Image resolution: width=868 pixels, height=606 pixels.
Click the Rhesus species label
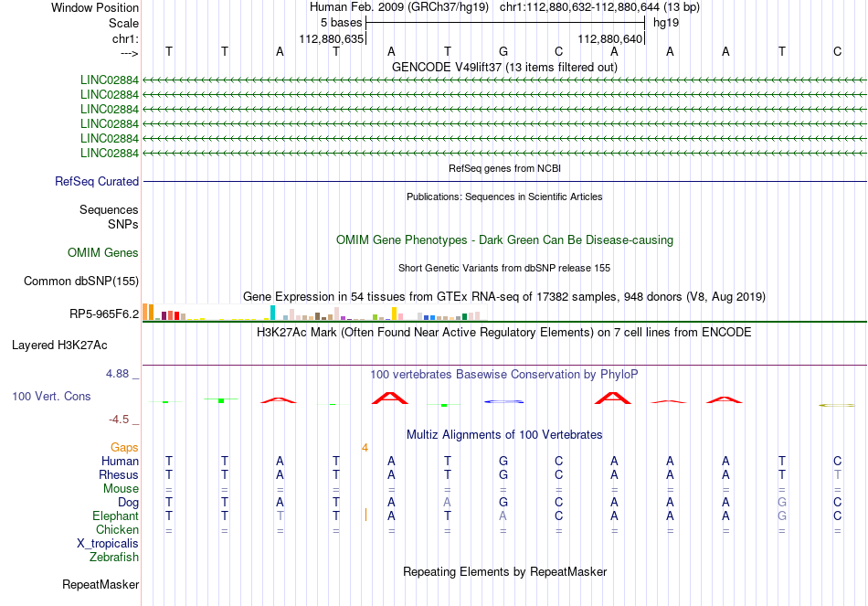point(119,474)
